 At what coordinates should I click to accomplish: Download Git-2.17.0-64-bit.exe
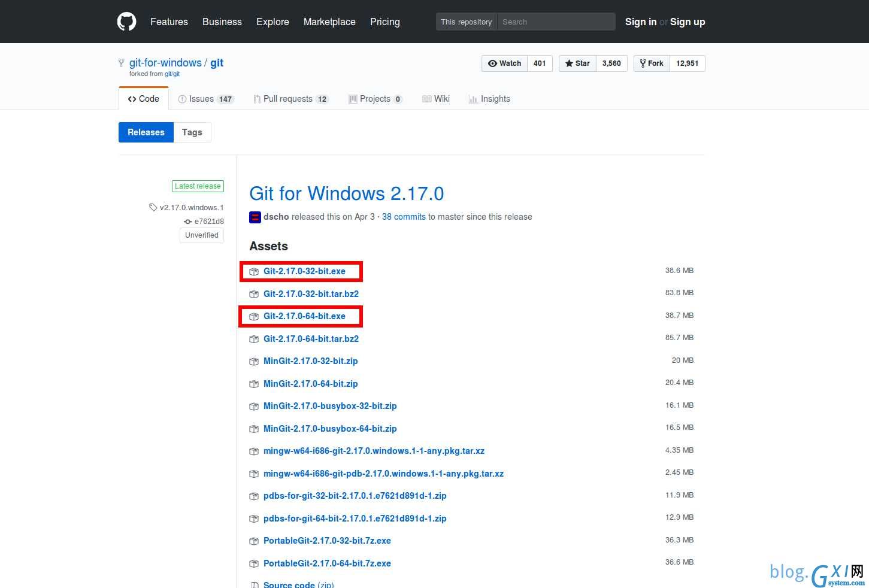(x=304, y=316)
